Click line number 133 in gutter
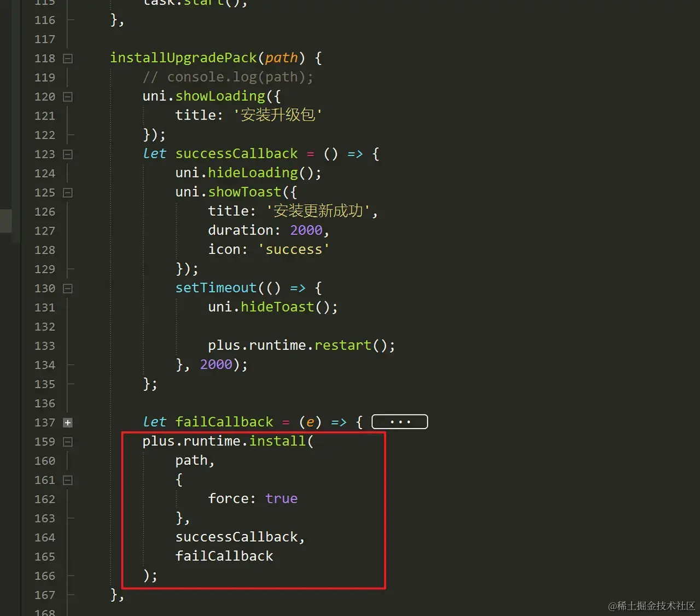 [45, 346]
